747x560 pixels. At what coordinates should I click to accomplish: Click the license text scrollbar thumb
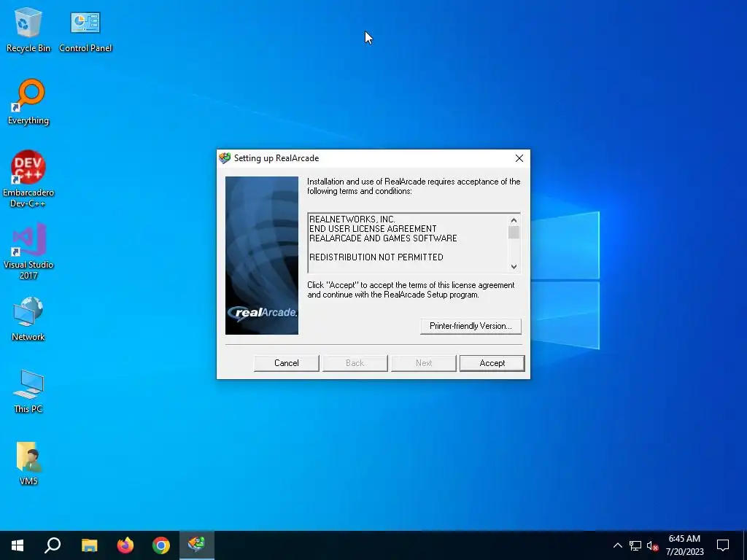[x=514, y=233]
